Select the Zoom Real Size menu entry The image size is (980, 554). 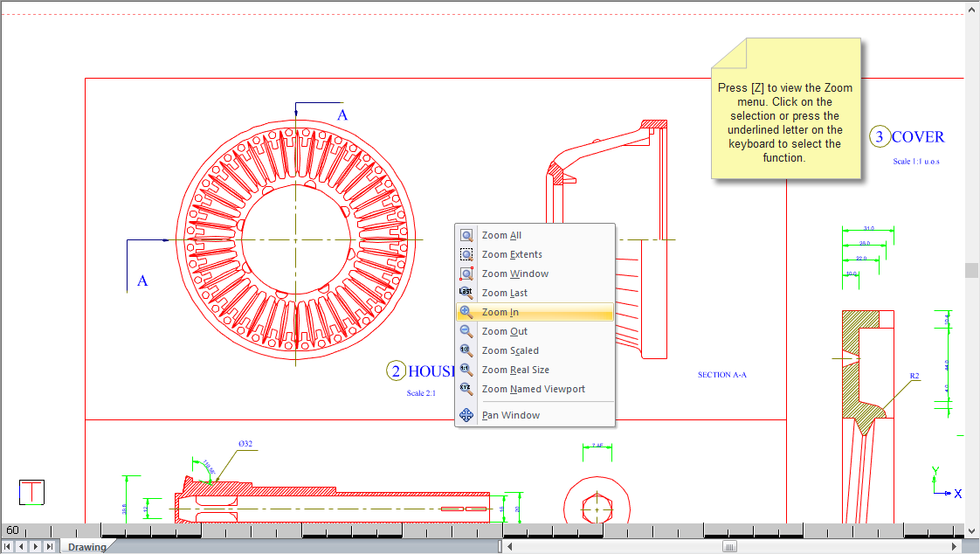(x=515, y=370)
